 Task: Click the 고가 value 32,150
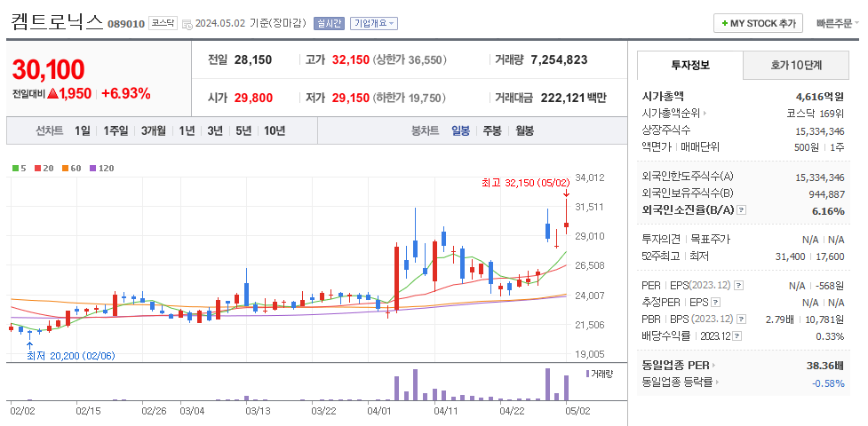351,59
